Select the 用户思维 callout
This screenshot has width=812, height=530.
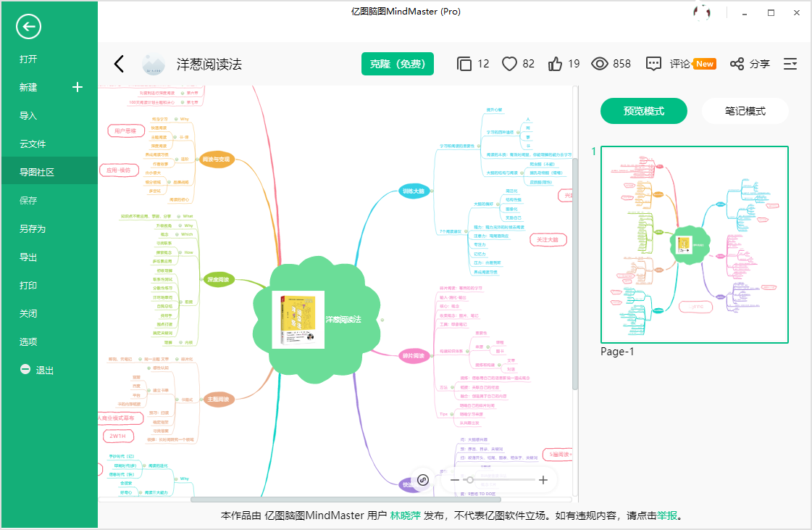click(126, 131)
